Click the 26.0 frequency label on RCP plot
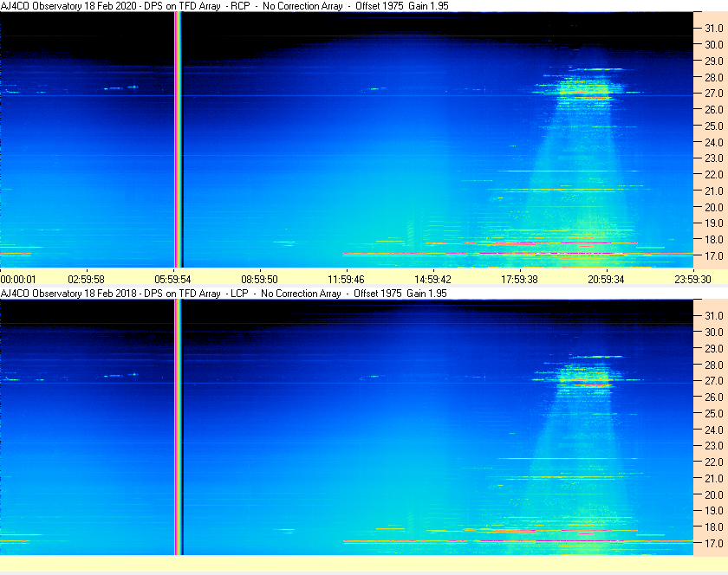Screen dimensions: 728x575 point(714,109)
